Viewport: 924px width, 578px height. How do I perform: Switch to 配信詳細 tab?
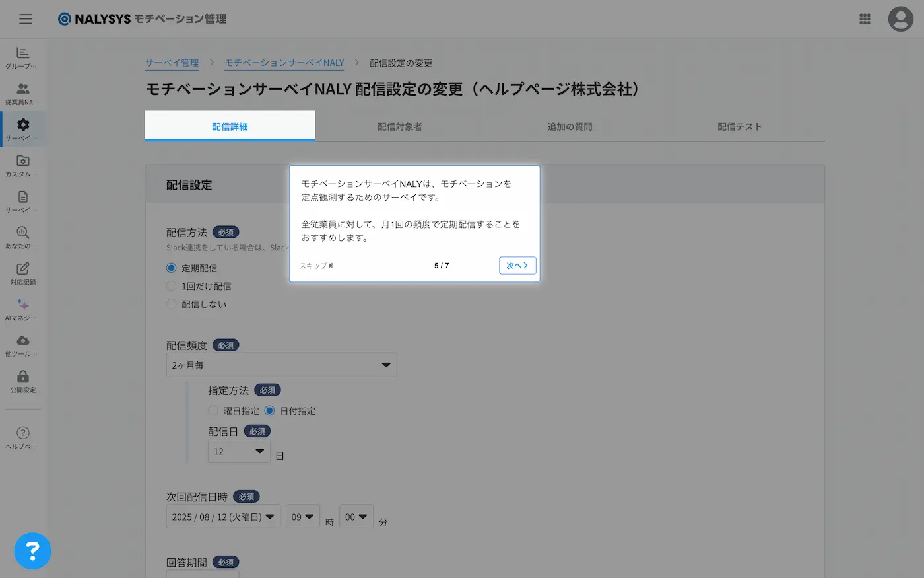pyautogui.click(x=230, y=126)
